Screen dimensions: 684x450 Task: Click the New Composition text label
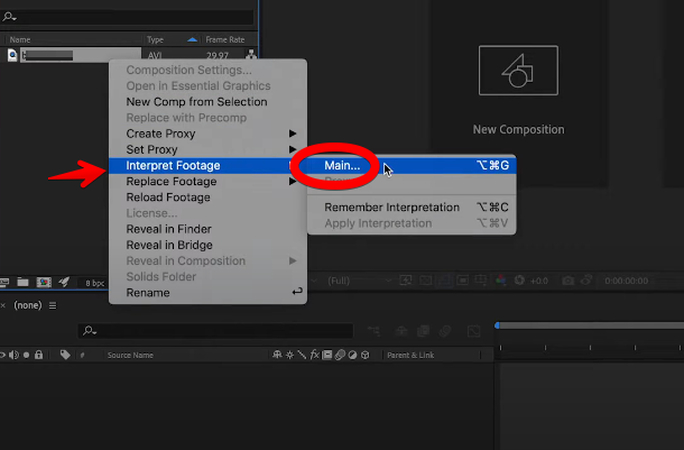click(518, 130)
